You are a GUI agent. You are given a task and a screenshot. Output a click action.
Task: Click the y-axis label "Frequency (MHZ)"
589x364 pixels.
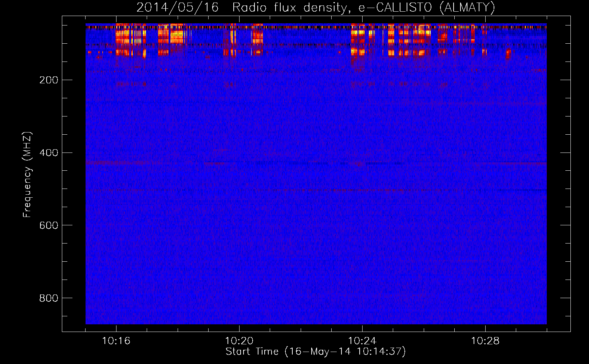point(27,175)
